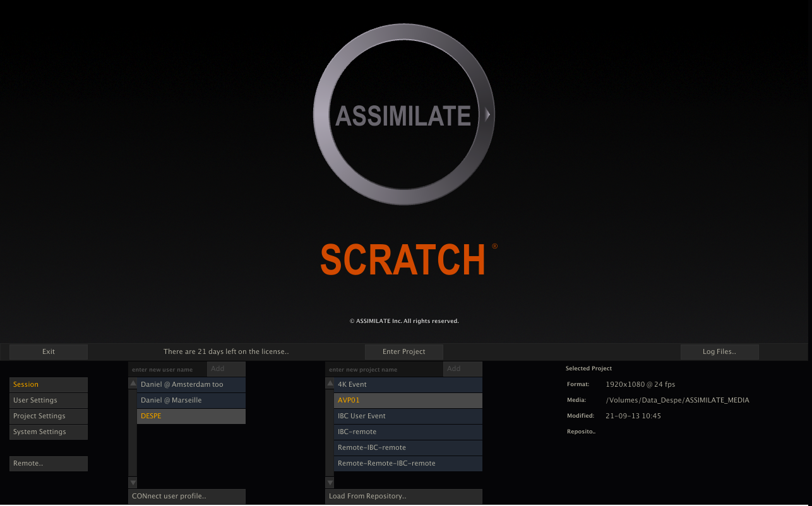Select the AVP01 project

[408, 400]
